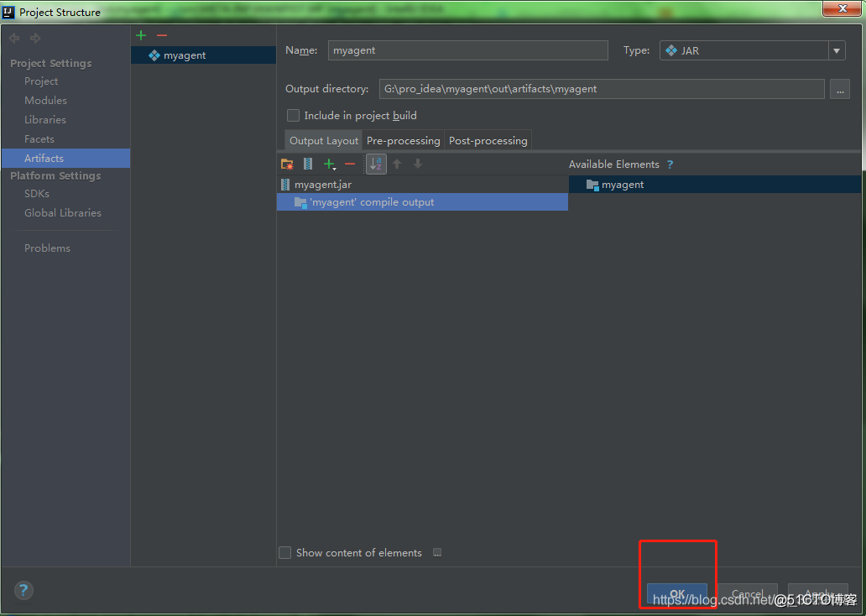Open the Pre-processing tab

pyautogui.click(x=403, y=140)
